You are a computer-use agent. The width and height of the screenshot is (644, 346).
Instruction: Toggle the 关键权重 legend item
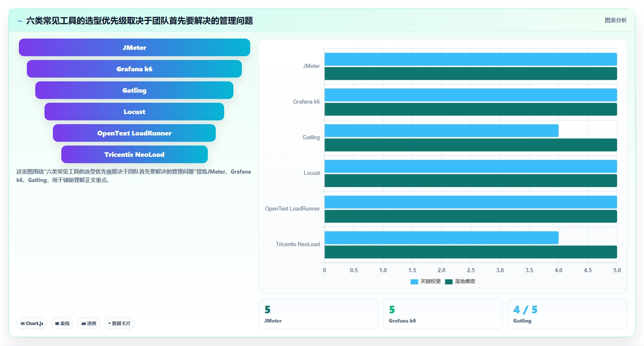pyautogui.click(x=426, y=281)
